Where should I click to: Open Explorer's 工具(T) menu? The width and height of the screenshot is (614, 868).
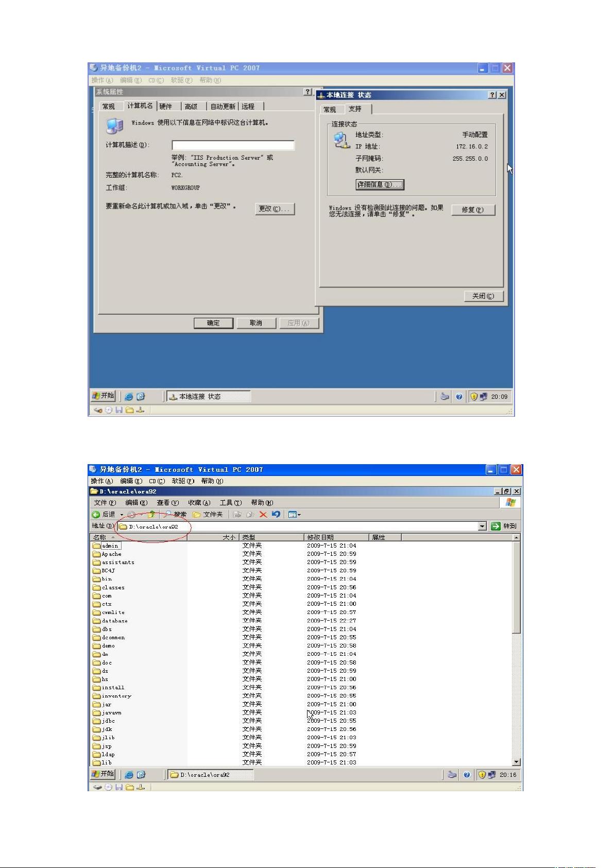click(x=231, y=503)
